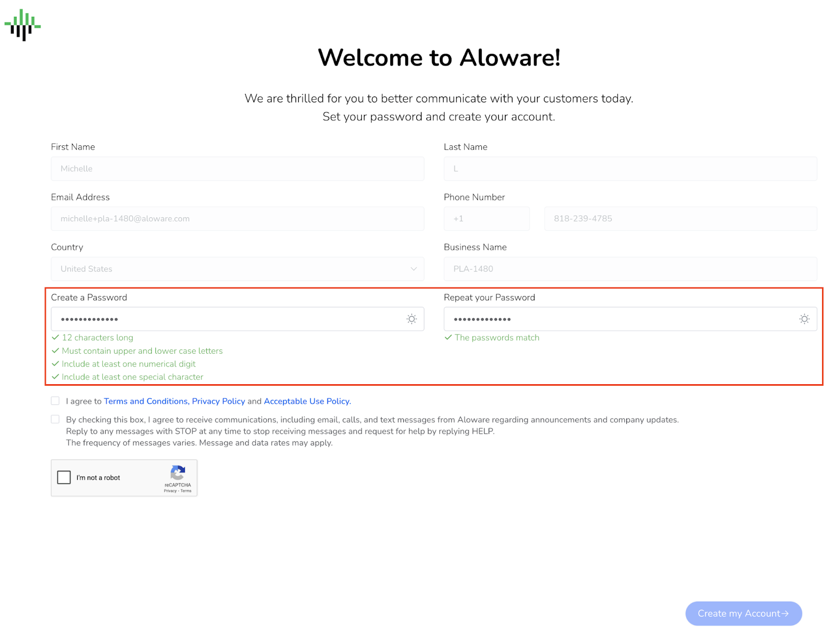Click the +1 country code field
Image resolution: width=840 pixels, height=633 pixels.
click(487, 219)
